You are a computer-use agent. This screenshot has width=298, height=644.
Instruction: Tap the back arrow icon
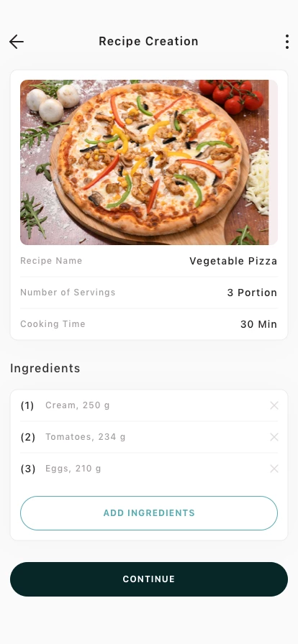(x=17, y=42)
